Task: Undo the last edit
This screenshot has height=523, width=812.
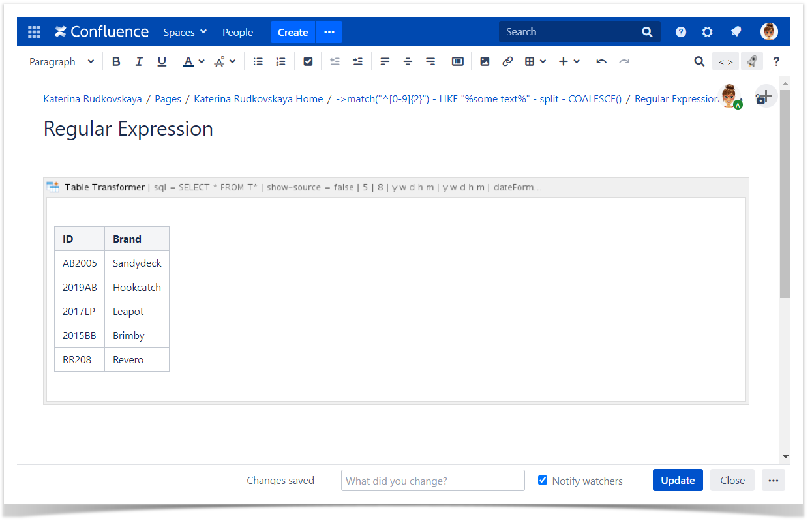Action: tap(601, 61)
